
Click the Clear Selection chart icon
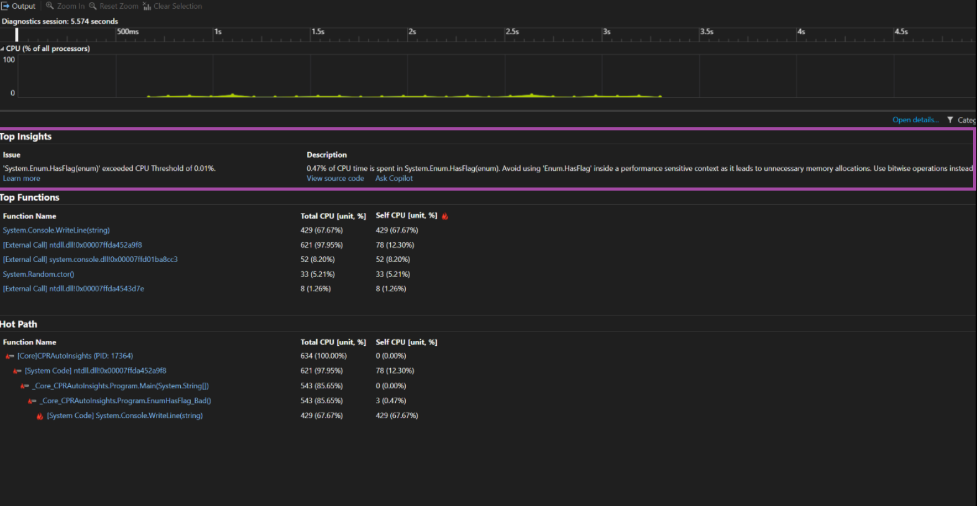147,6
